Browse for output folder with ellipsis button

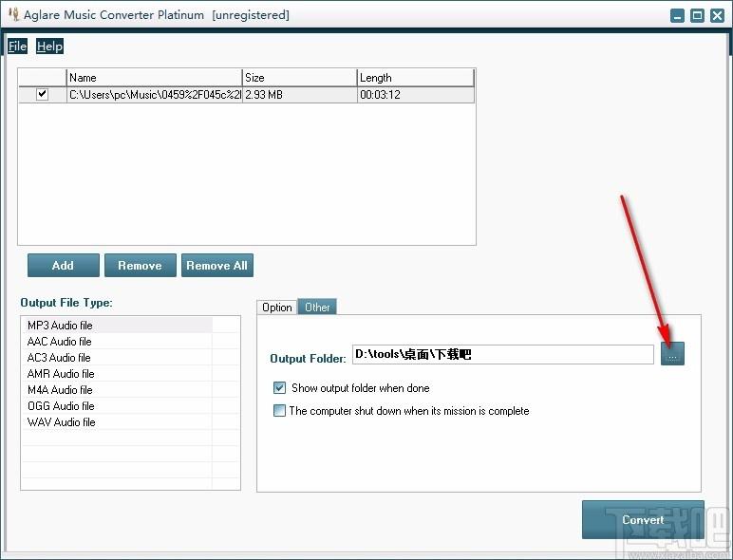pyautogui.click(x=672, y=354)
